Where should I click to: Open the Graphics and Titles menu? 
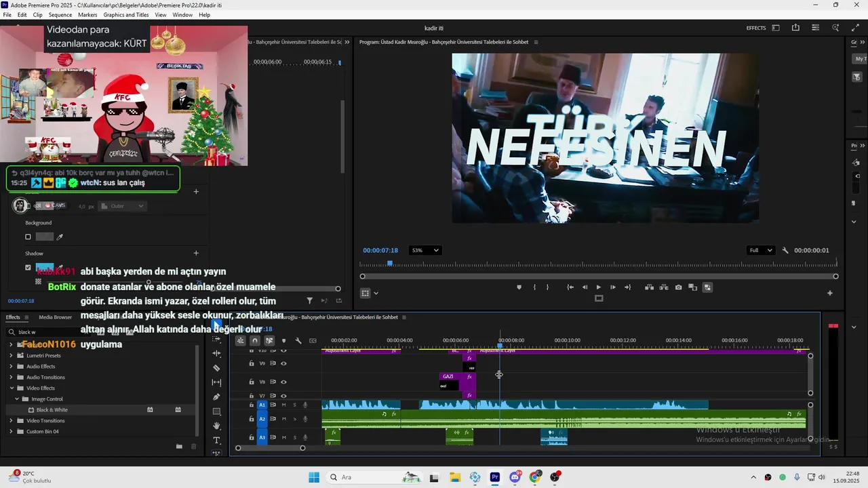click(x=126, y=15)
